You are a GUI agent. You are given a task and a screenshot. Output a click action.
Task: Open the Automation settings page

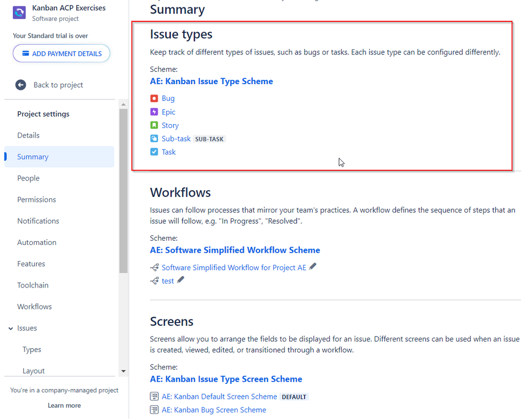37,242
